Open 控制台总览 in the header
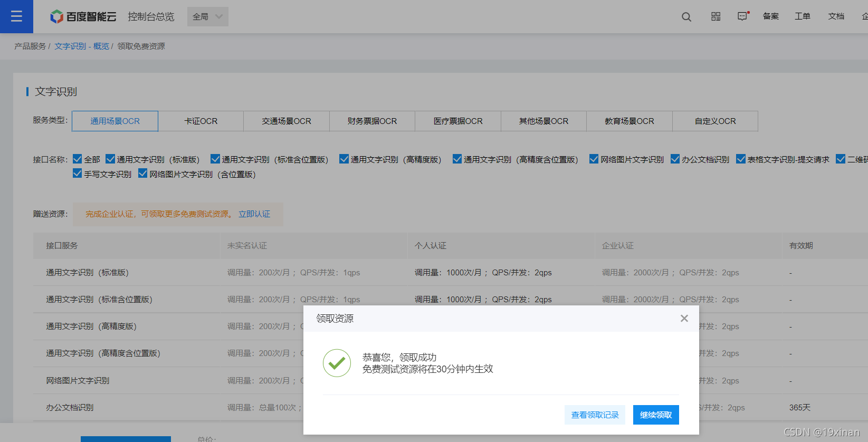 click(151, 17)
